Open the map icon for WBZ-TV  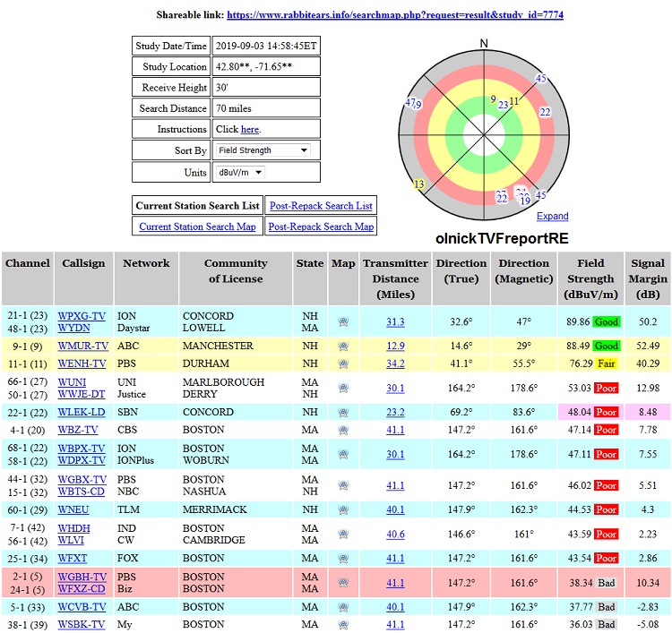(x=342, y=431)
